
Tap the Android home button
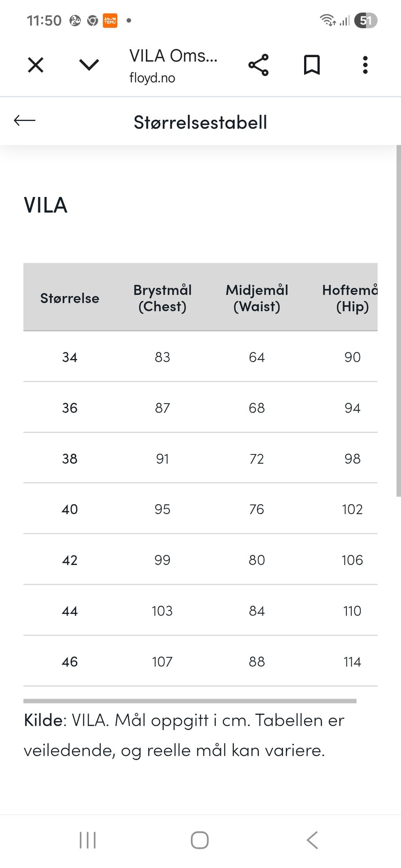point(200,840)
